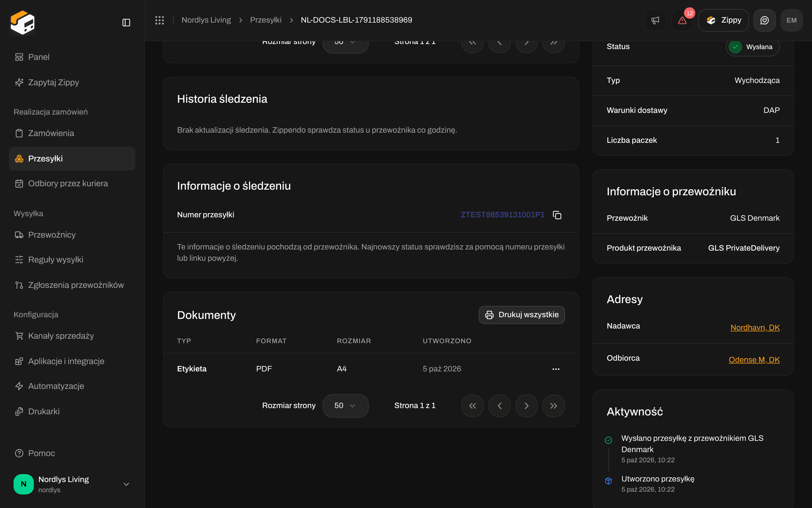Go to Nordlys Living breadcrumb
This screenshot has width=812, height=508.
pyautogui.click(x=206, y=20)
